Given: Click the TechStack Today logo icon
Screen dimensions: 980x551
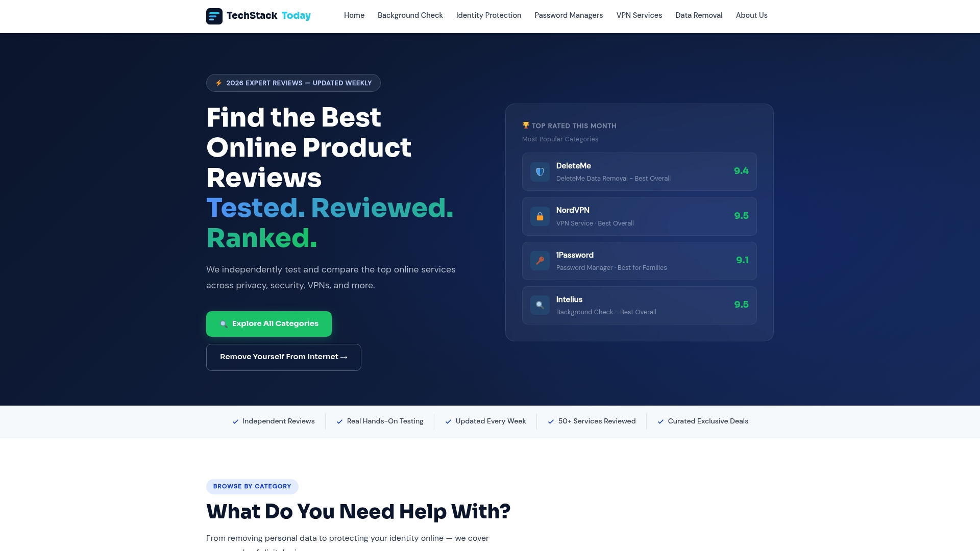Looking at the screenshot, I should tap(214, 16).
